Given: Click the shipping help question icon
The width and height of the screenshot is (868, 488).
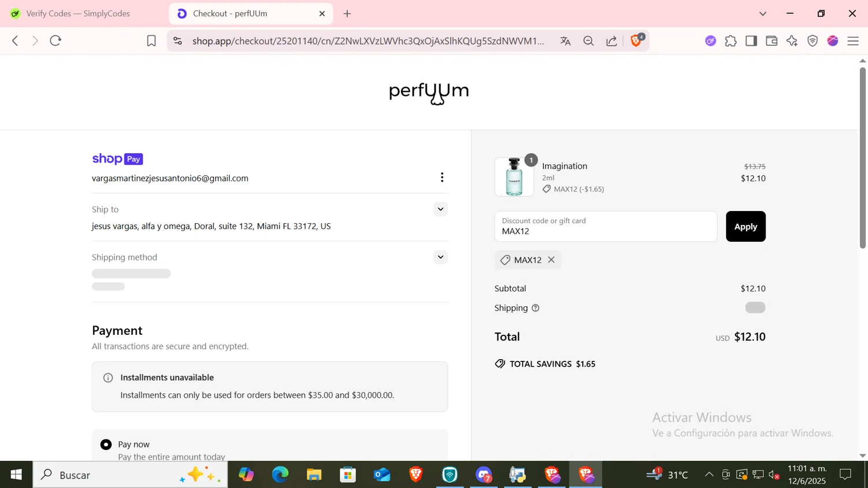Looking at the screenshot, I should (535, 308).
